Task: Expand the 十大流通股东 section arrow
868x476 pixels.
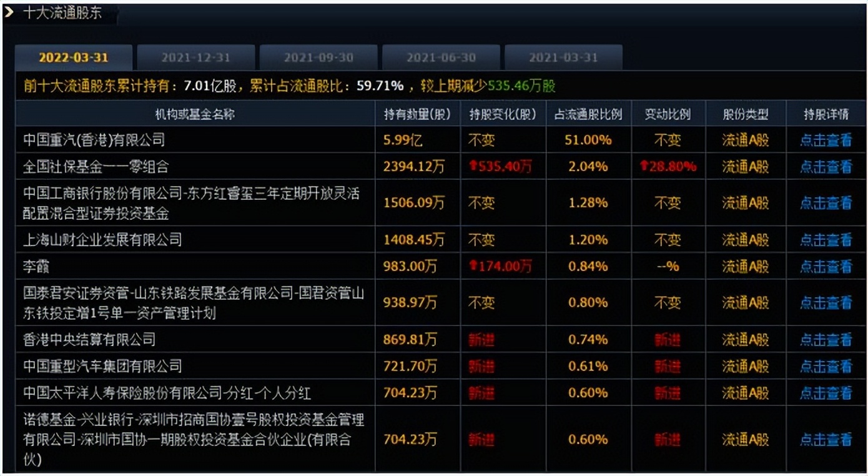Action: coord(9,12)
